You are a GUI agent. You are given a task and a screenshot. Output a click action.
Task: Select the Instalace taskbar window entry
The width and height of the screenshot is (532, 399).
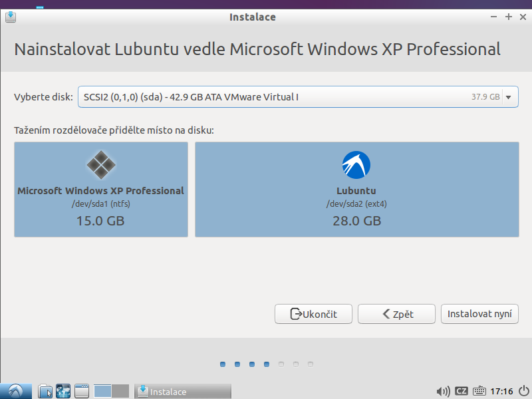point(183,391)
